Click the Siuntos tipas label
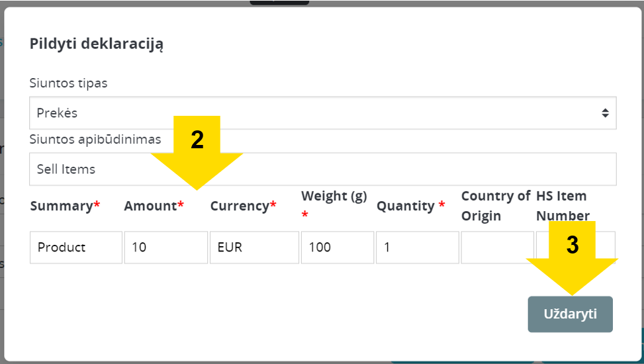The width and height of the screenshot is (644, 364). (x=68, y=83)
